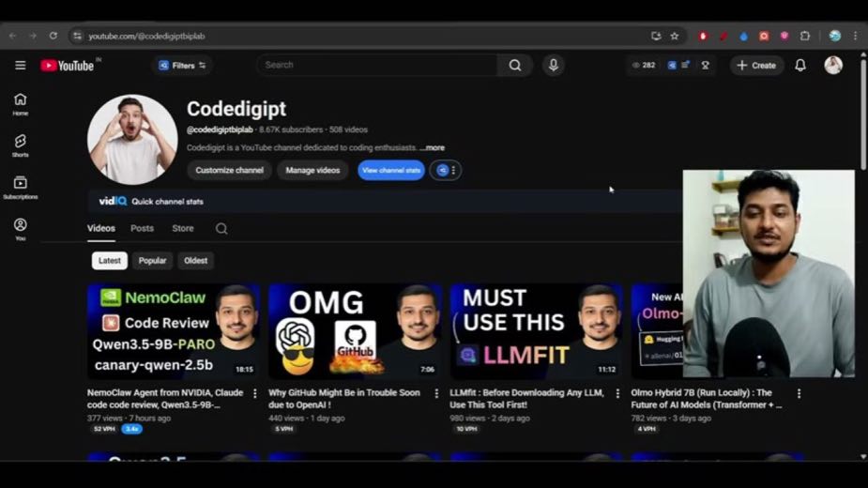Open the NemoClaw Agent video title
868x488 pixels.
tap(165, 399)
